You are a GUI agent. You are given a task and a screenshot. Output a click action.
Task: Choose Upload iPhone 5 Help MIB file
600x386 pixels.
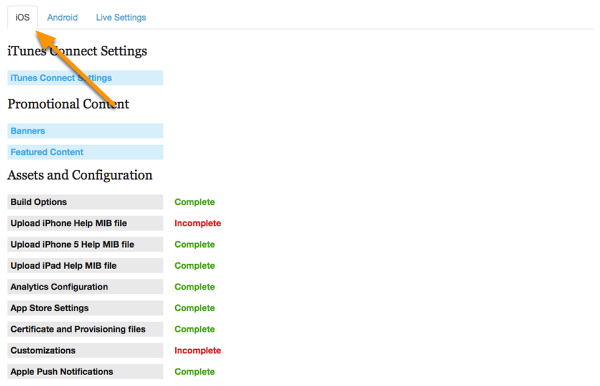[85, 244]
